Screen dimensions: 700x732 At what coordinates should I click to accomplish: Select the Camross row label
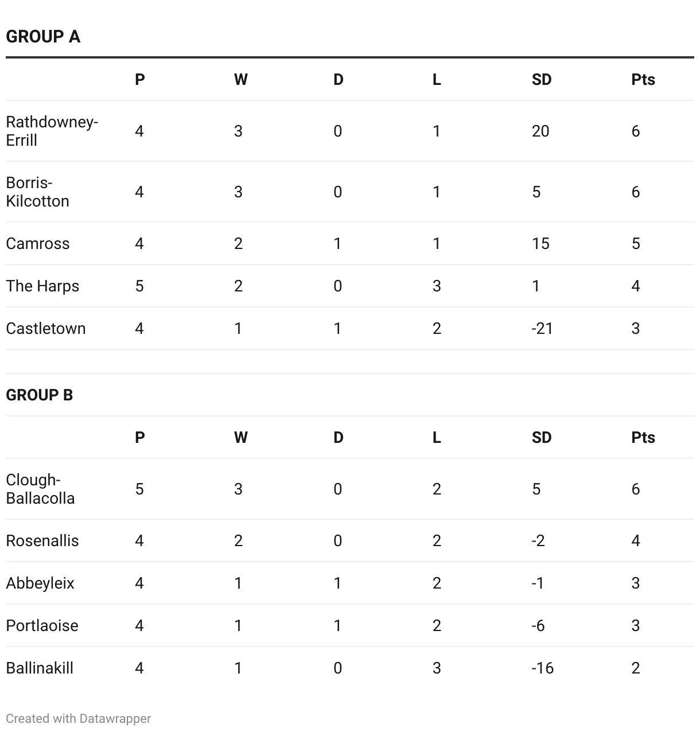point(38,243)
